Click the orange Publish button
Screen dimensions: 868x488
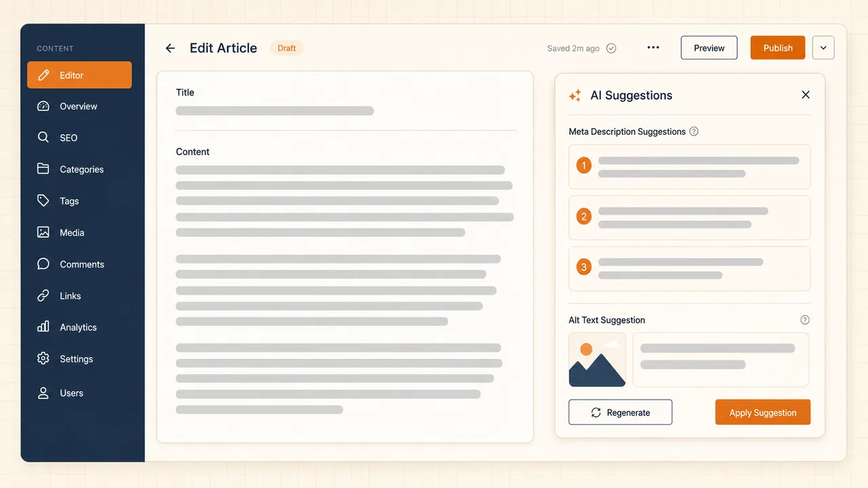[778, 48]
